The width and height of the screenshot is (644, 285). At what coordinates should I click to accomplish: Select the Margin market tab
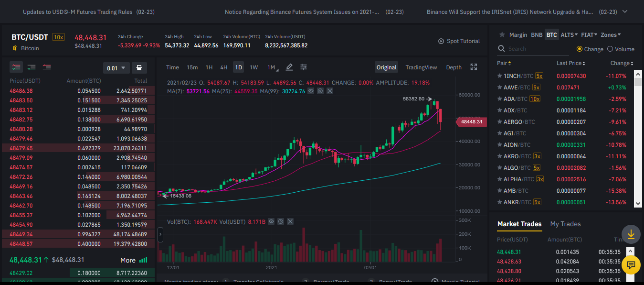pos(518,35)
